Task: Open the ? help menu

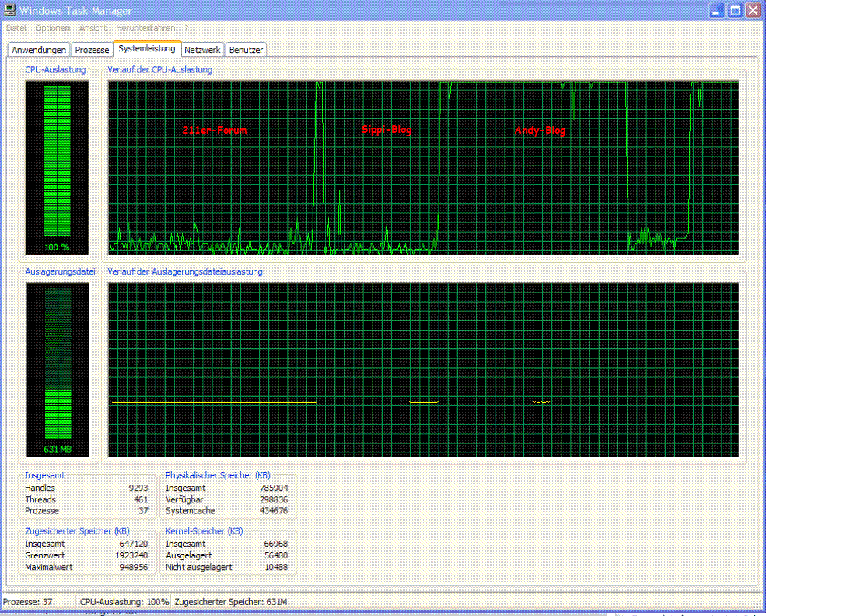Action: pyautogui.click(x=184, y=27)
